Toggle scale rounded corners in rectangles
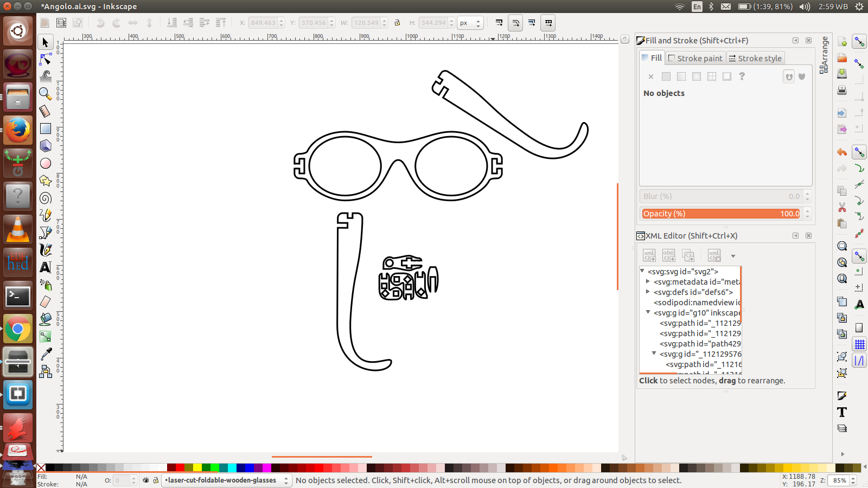Viewport: 868px width, 488px height. pos(515,23)
